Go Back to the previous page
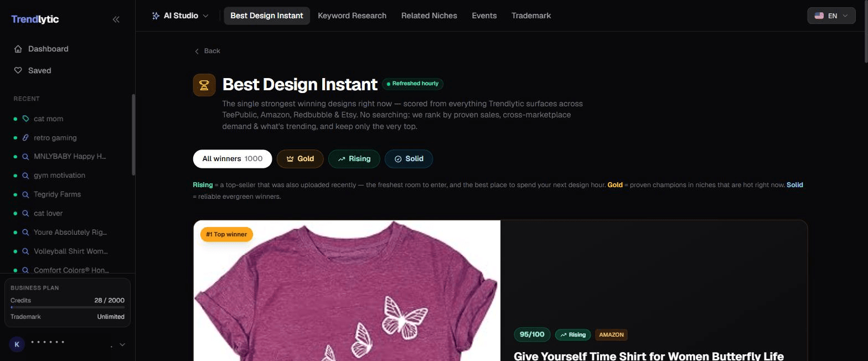Viewport: 868px width, 361px height. (207, 51)
